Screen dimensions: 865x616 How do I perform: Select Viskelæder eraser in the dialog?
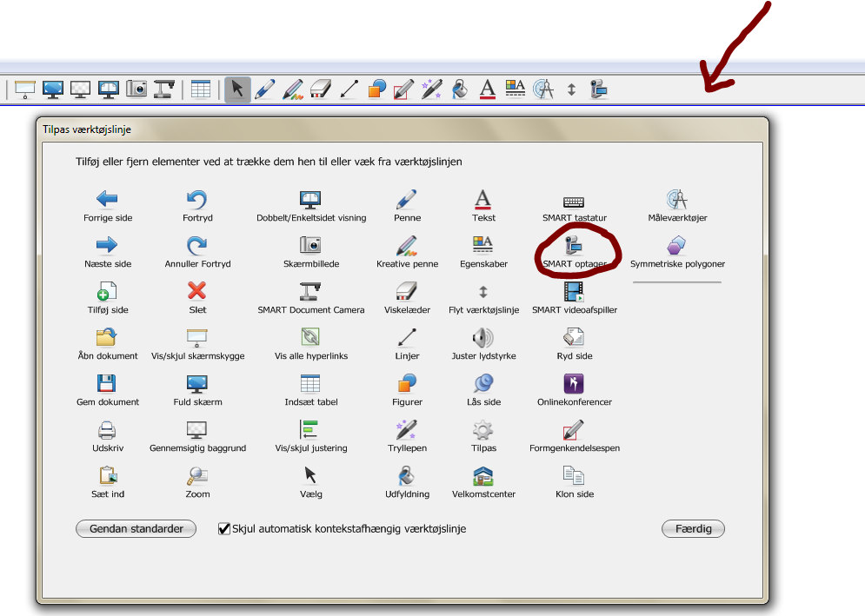point(407,291)
